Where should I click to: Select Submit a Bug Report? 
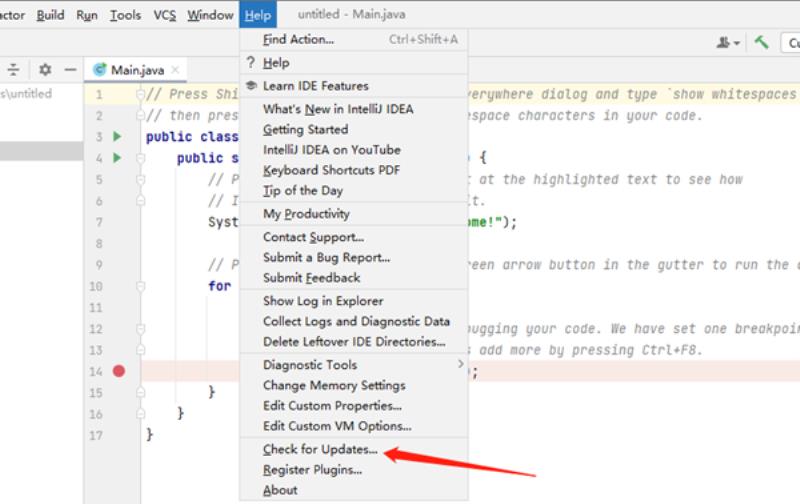point(354,258)
